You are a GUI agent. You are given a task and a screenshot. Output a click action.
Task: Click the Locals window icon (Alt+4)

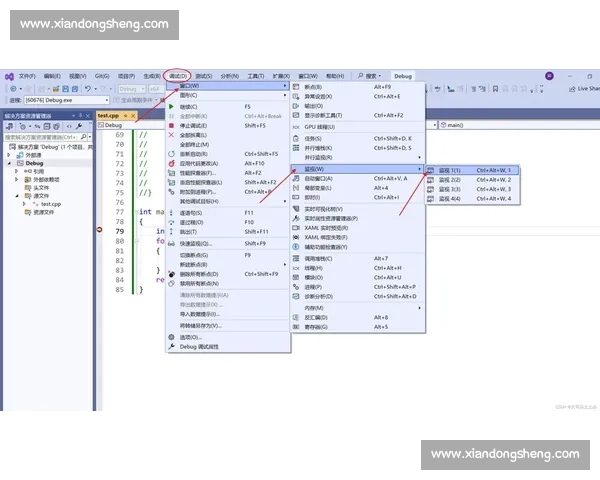pos(296,188)
